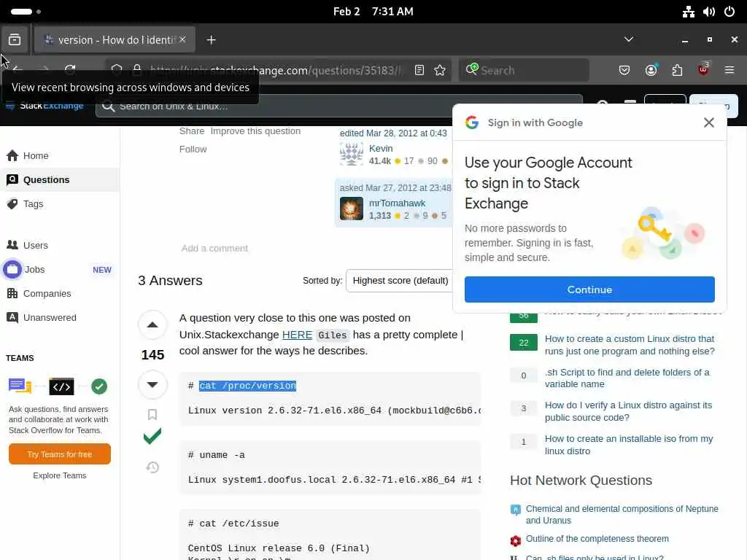Open the system network tray icon
The image size is (747, 560).
(688, 12)
